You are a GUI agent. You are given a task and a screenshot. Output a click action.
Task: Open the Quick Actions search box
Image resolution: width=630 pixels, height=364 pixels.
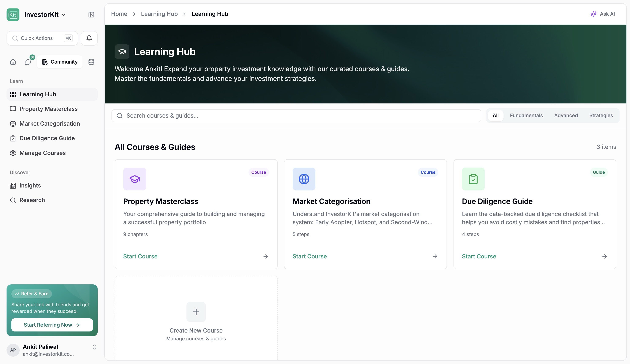click(42, 38)
